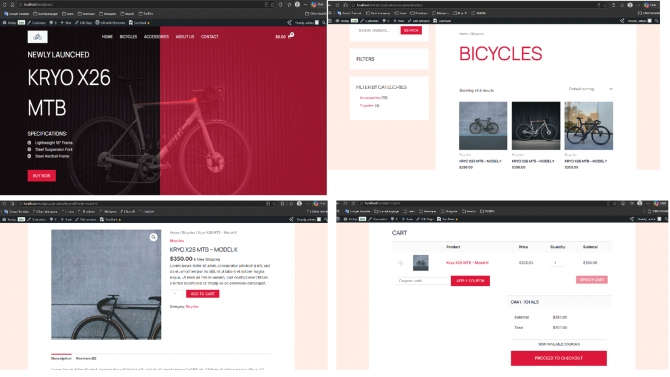Click the profile avatar in shop browser toolbar

coord(630,5)
